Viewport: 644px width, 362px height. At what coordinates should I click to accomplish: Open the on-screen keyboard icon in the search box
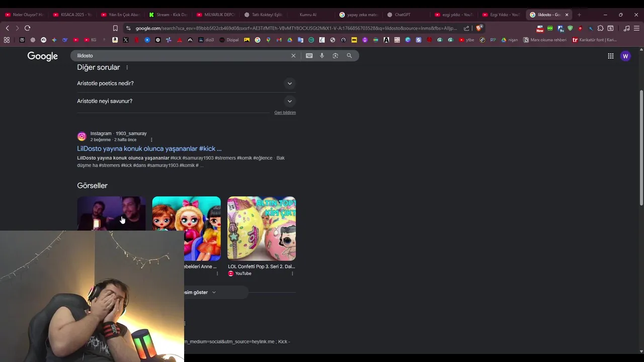309,56
